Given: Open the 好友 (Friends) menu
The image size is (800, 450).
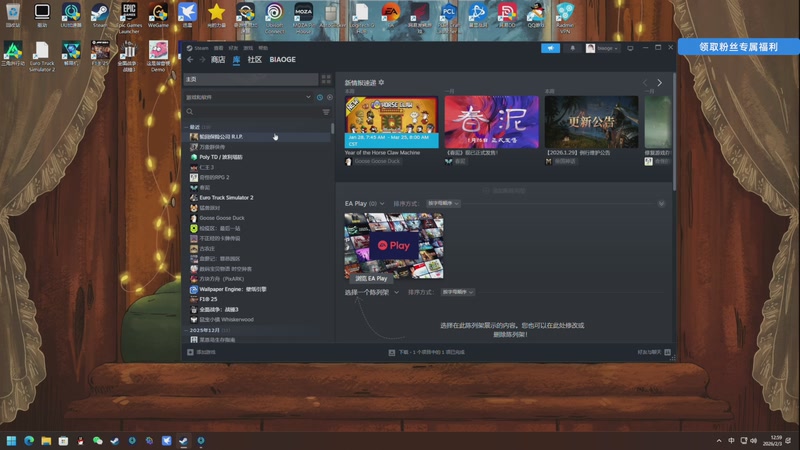Looking at the screenshot, I should tap(233, 48).
